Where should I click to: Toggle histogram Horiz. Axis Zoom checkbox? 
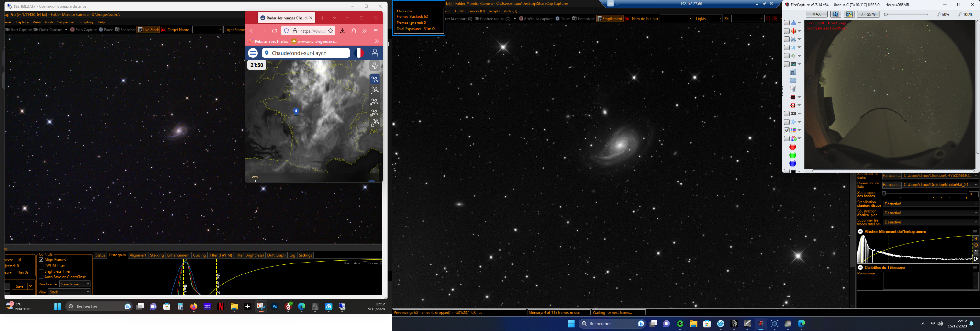tap(365, 263)
